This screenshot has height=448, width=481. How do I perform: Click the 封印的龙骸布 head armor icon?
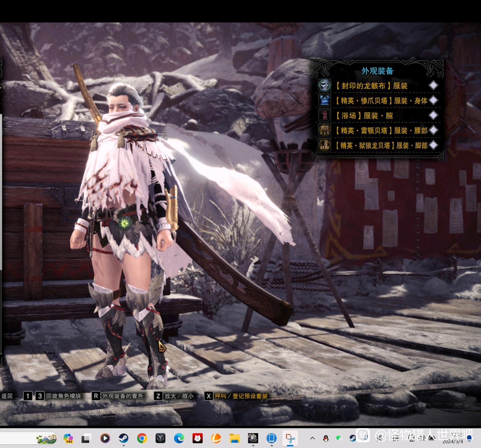pyautogui.click(x=324, y=85)
